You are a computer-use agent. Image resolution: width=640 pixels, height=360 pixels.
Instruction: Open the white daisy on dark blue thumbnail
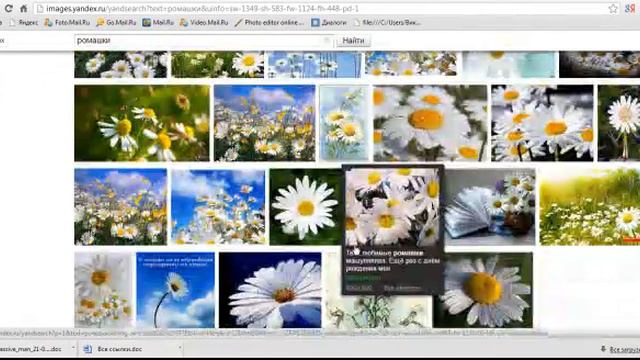270,290
